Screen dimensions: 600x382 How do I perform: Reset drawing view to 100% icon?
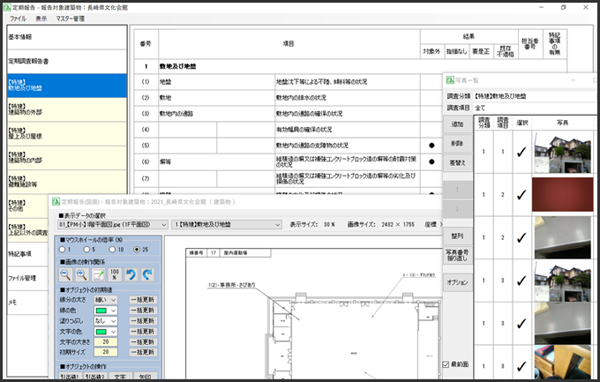(x=114, y=274)
